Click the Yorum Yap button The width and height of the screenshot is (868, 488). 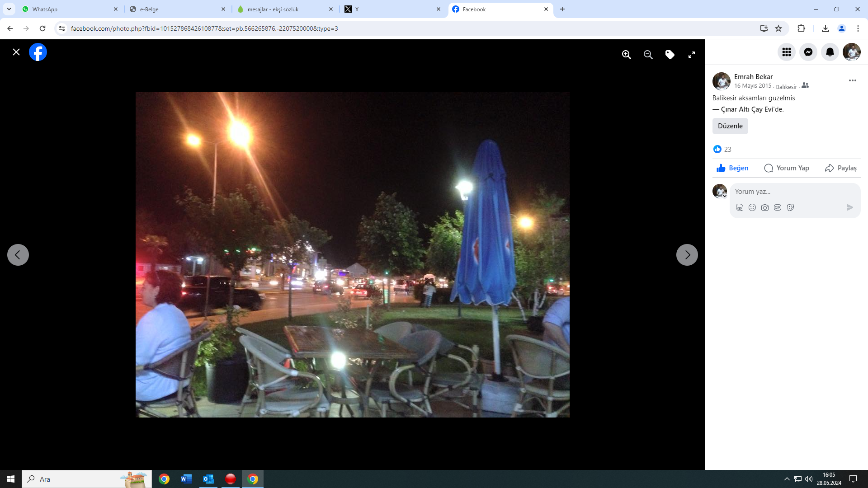point(786,168)
